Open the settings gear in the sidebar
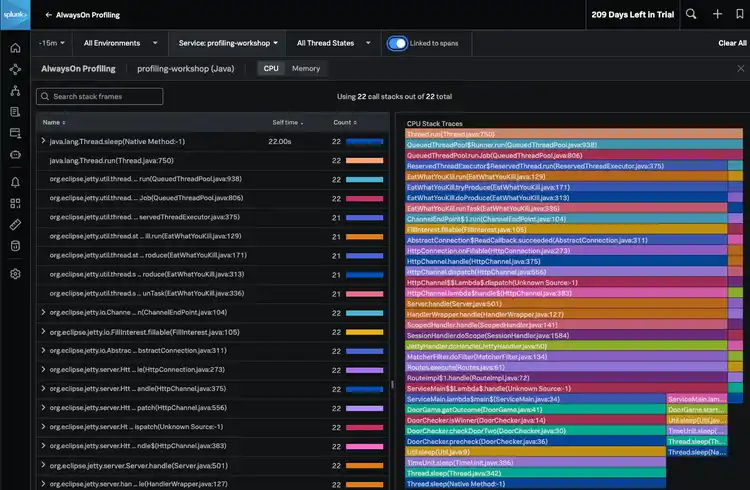This screenshot has width=750, height=490. 15,274
